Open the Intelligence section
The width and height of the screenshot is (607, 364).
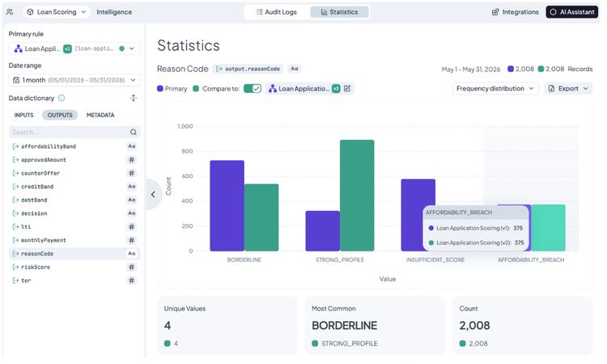click(x=114, y=12)
